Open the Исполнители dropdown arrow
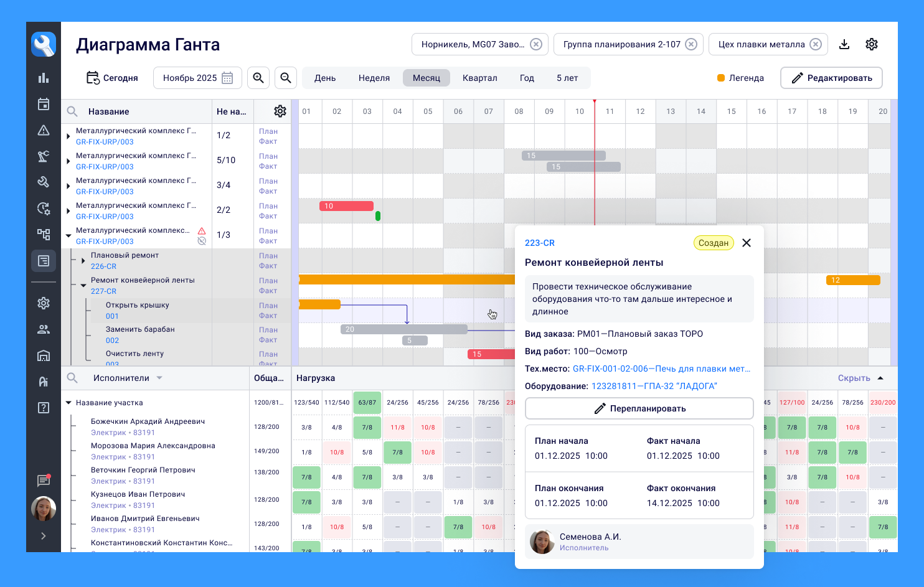Image resolution: width=924 pixels, height=587 pixels. pos(159,378)
